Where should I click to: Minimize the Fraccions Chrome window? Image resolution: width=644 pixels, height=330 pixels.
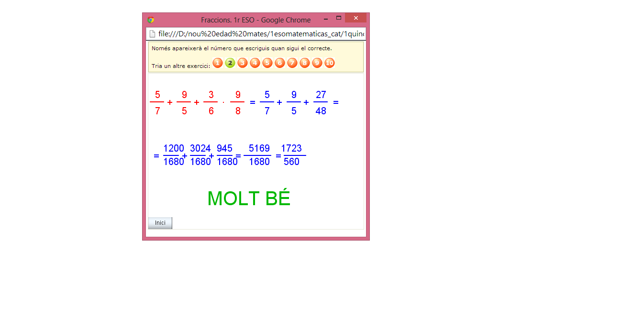tap(325, 19)
